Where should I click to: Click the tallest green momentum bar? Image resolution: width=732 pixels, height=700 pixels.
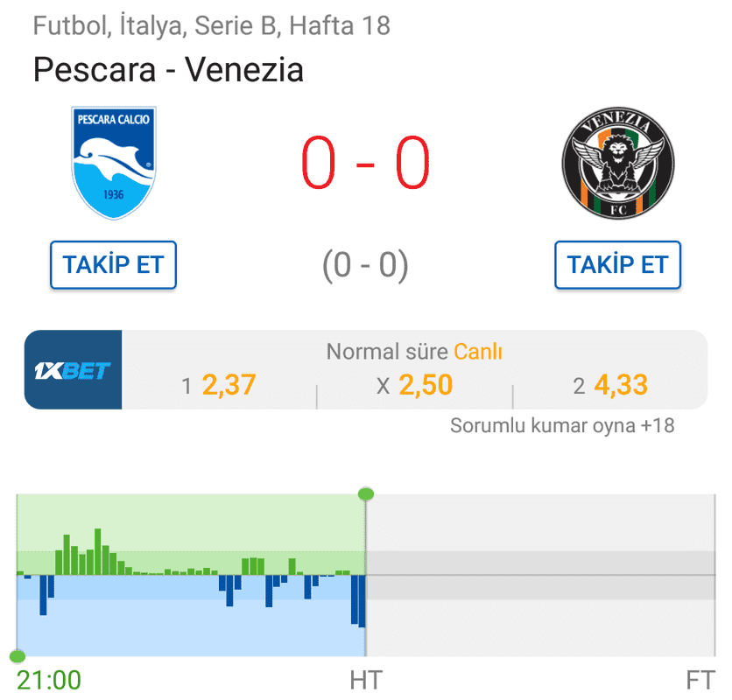(97, 551)
